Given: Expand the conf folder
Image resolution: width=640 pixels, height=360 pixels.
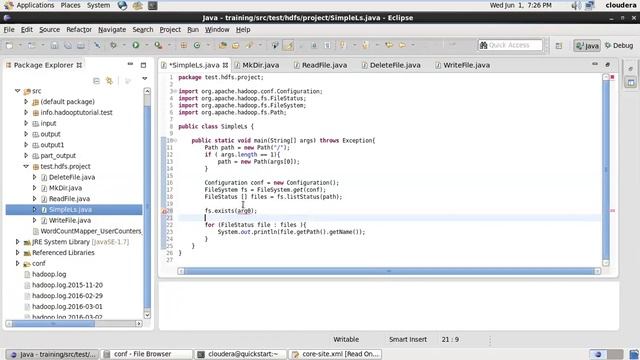Looking at the screenshot, I should click(18, 263).
